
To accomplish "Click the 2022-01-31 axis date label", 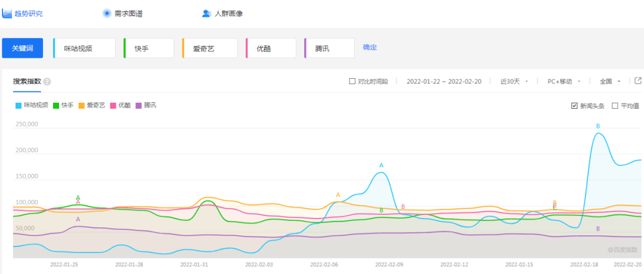I will click(194, 264).
